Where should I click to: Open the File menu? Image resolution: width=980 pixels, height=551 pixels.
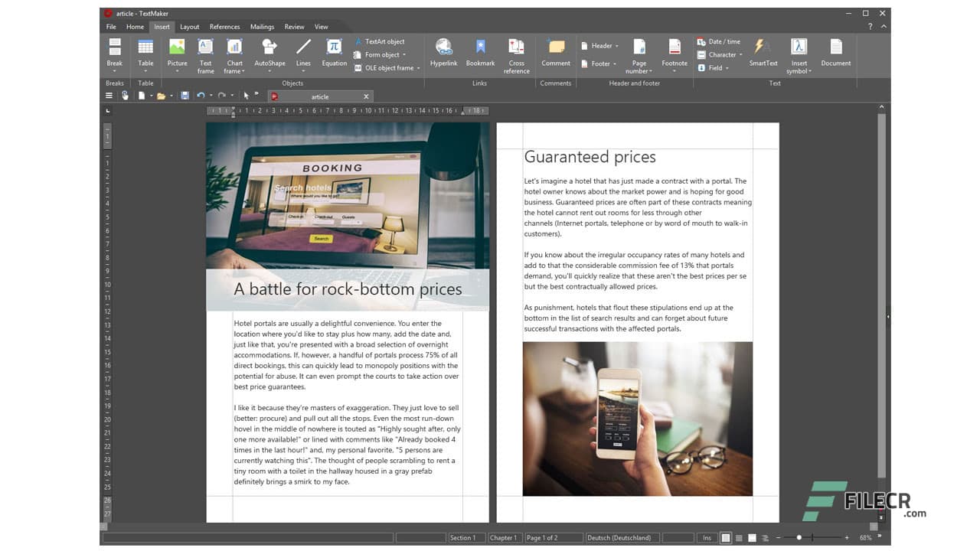click(x=112, y=27)
